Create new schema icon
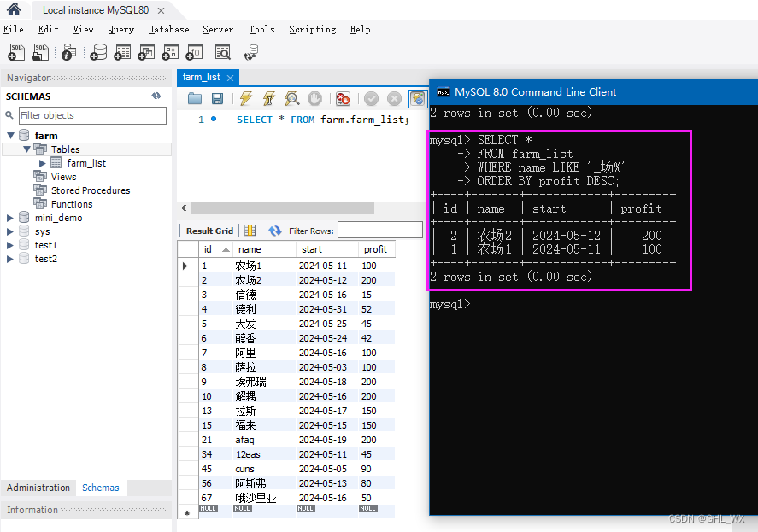This screenshot has height=532, width=758. click(x=98, y=52)
